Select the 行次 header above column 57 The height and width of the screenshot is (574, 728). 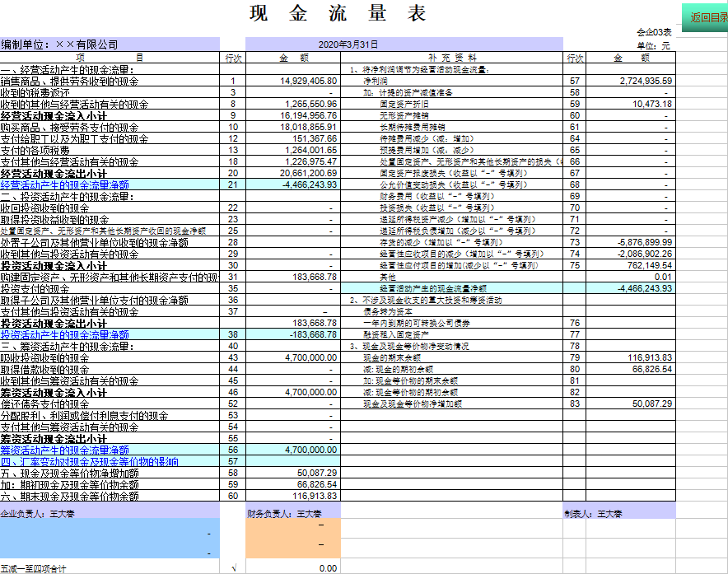pos(576,58)
